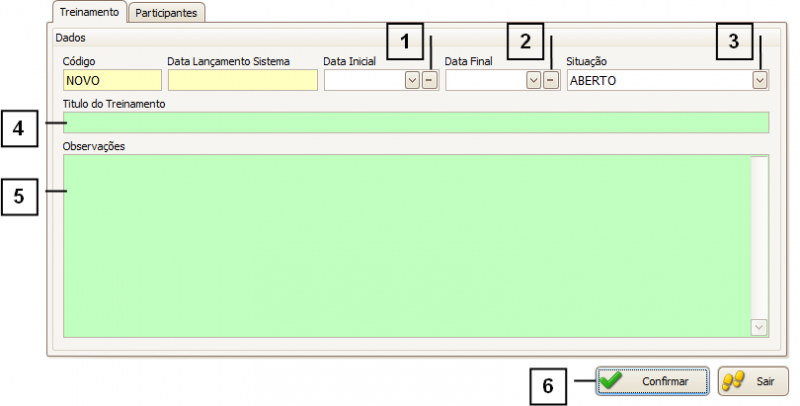800x406 pixels.
Task: Click the yellow footprints icon on Sair
Action: (732, 381)
